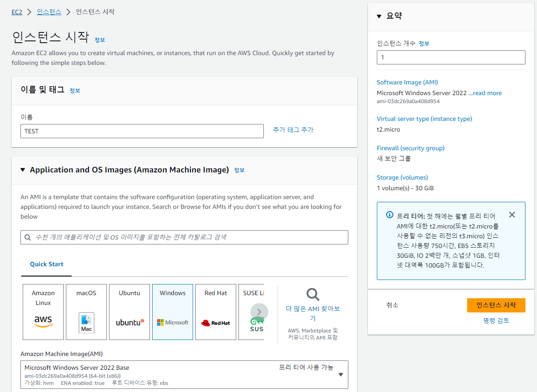Click the 더 많은 AMI 찾아보기 link
Screen dimensions: 537x392
tap(313, 313)
